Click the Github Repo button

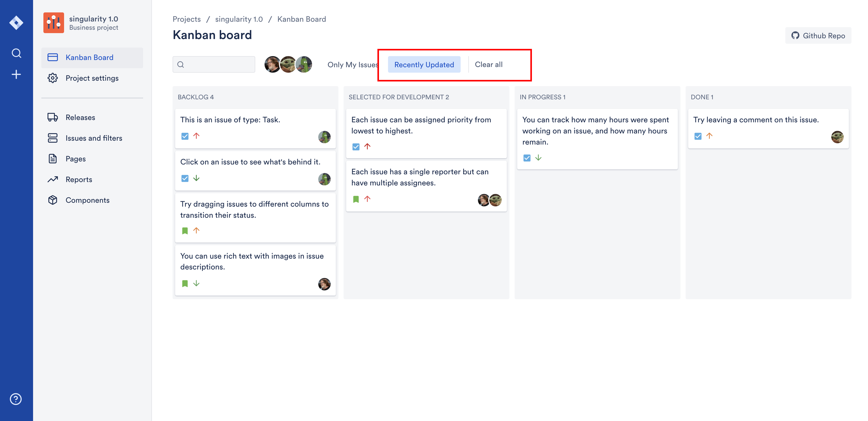[818, 36]
